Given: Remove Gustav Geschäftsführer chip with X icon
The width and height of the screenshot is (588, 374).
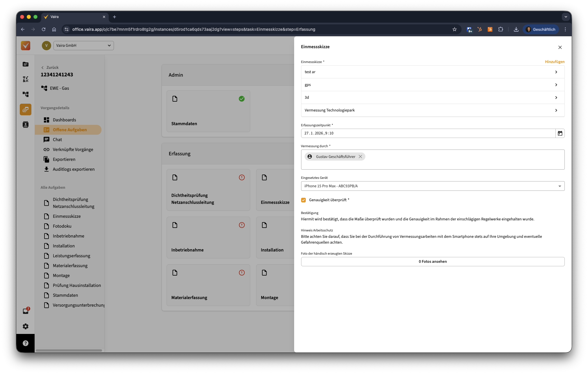Looking at the screenshot, I should [360, 157].
